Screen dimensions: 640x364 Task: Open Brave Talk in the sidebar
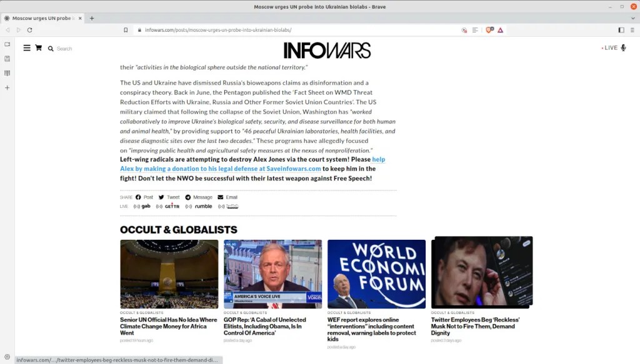(7, 44)
